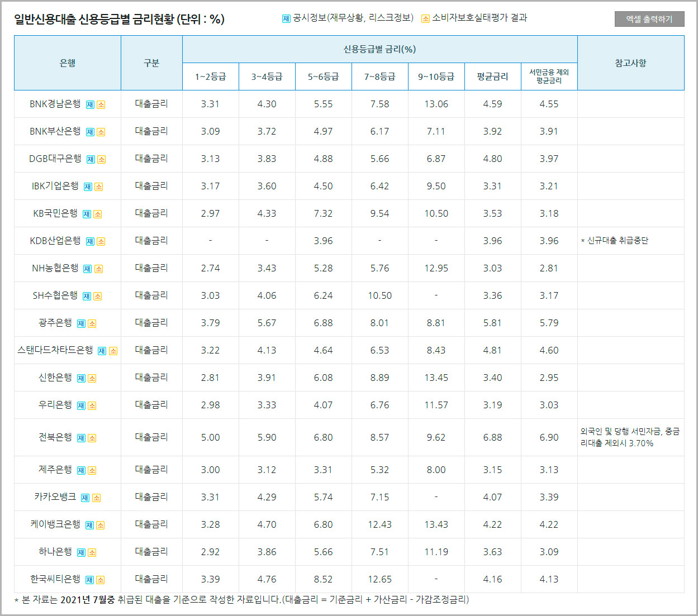Click the 9~10등급 column header

436,77
